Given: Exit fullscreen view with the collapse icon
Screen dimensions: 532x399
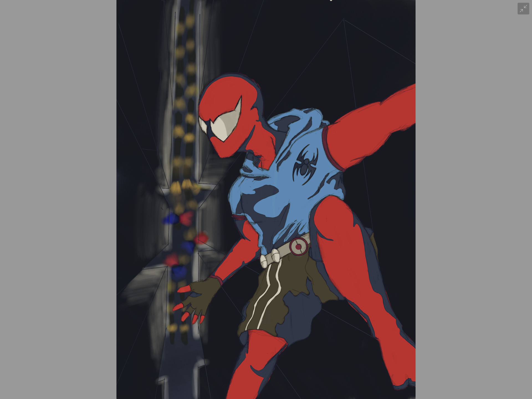Looking at the screenshot, I should 523,9.
